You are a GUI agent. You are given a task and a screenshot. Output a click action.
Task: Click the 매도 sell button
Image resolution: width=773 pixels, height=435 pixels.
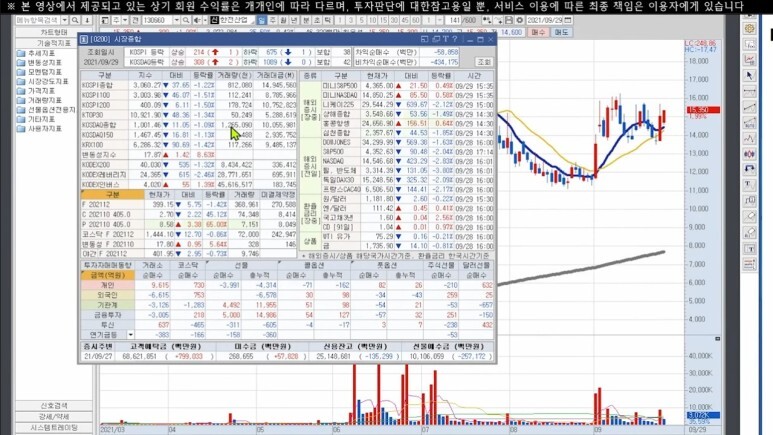pyautogui.click(x=562, y=32)
